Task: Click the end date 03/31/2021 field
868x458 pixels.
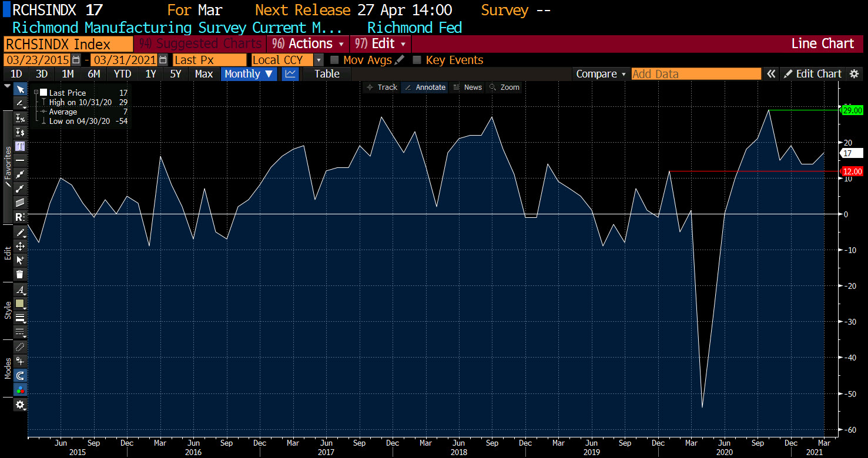Action: pyautogui.click(x=124, y=60)
